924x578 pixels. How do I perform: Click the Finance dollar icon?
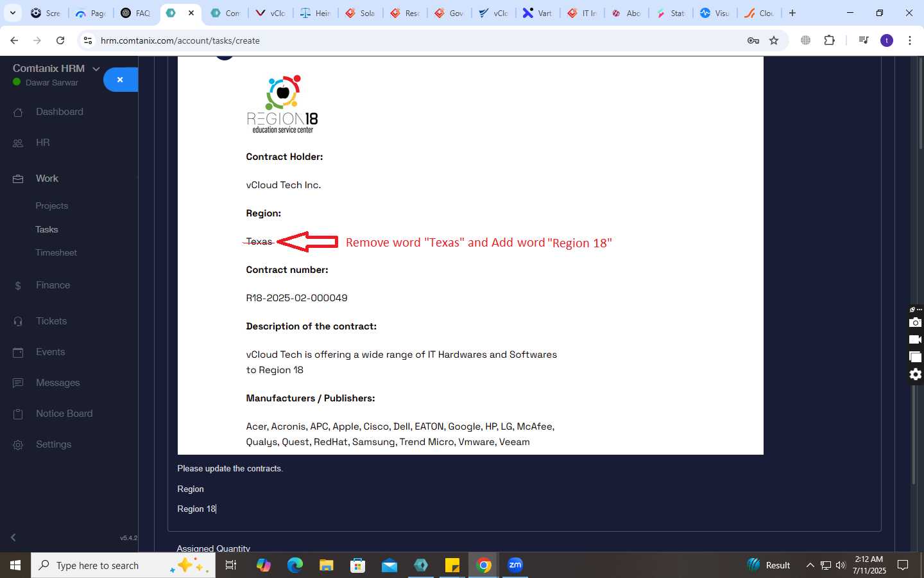point(18,286)
